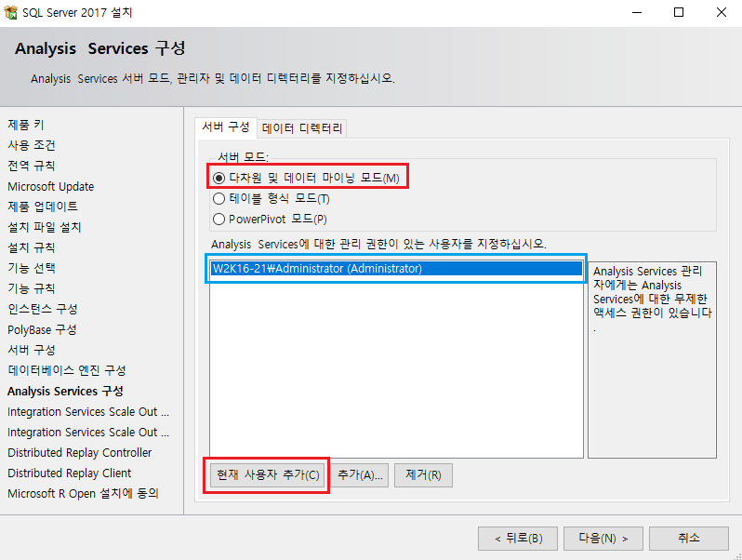Switch to the 서버 구성 tab
Viewport: 742px width, 560px height.
(226, 127)
